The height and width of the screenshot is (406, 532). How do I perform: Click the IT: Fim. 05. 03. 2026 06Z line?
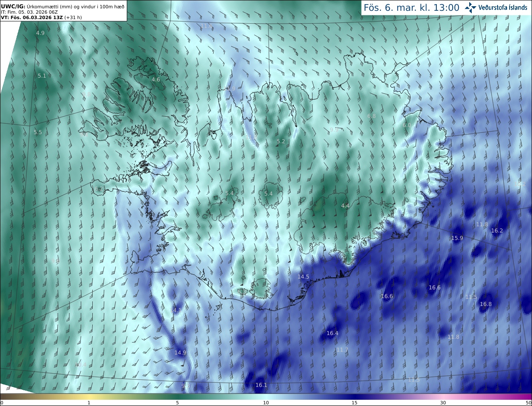(29, 12)
